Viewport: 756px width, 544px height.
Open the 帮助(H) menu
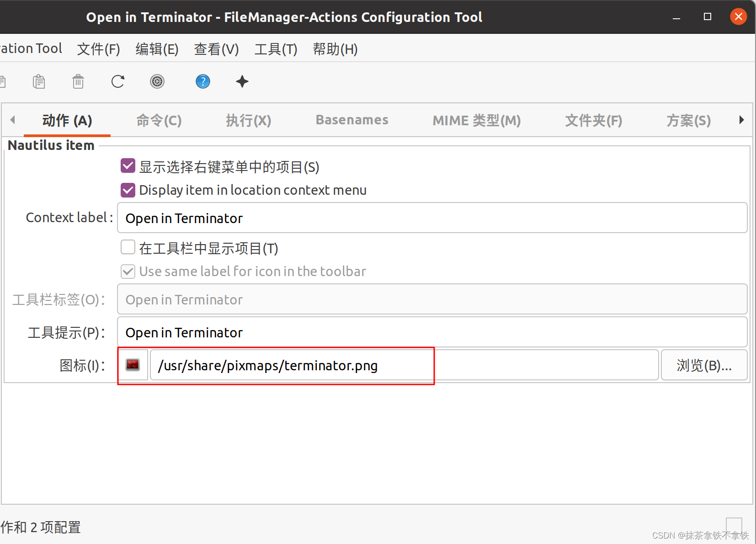[x=335, y=49]
